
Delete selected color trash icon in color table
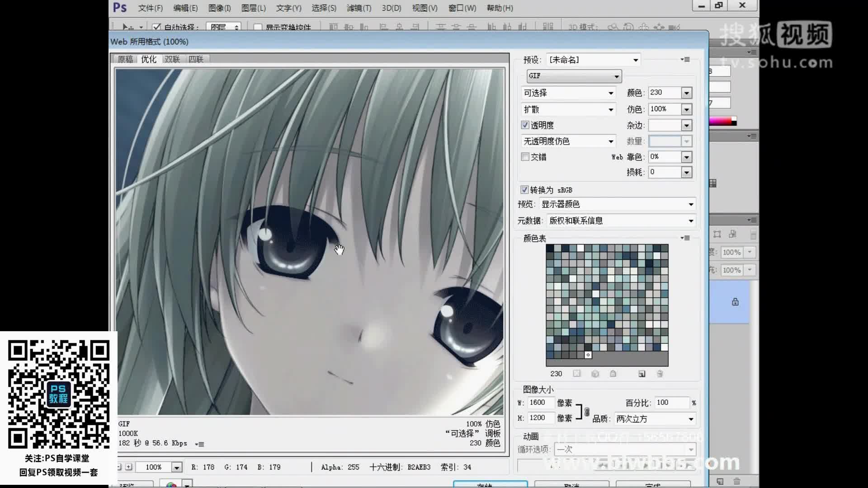[660, 374]
